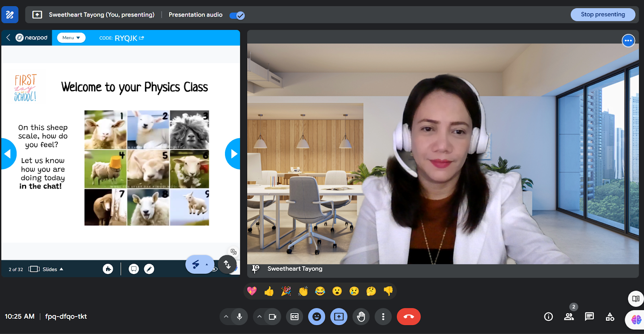Open the Activities shapes icon
Image resolution: width=644 pixels, height=334 pixels.
coord(610,317)
